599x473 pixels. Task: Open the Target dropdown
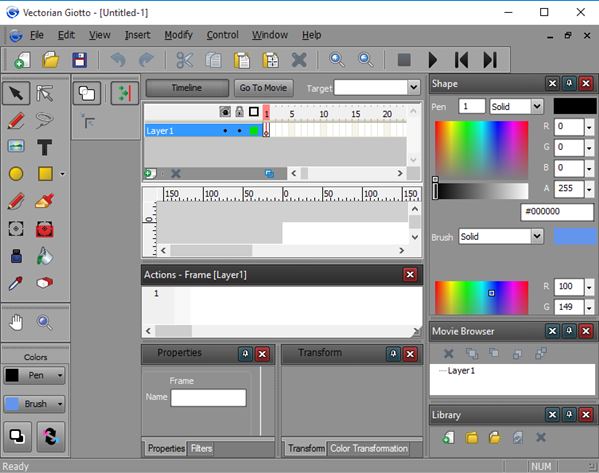413,87
